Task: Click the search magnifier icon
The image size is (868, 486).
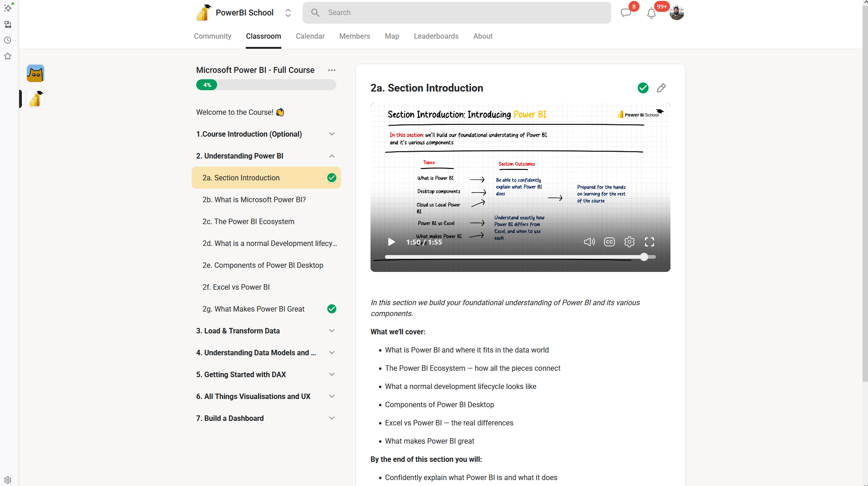Action: [x=315, y=13]
